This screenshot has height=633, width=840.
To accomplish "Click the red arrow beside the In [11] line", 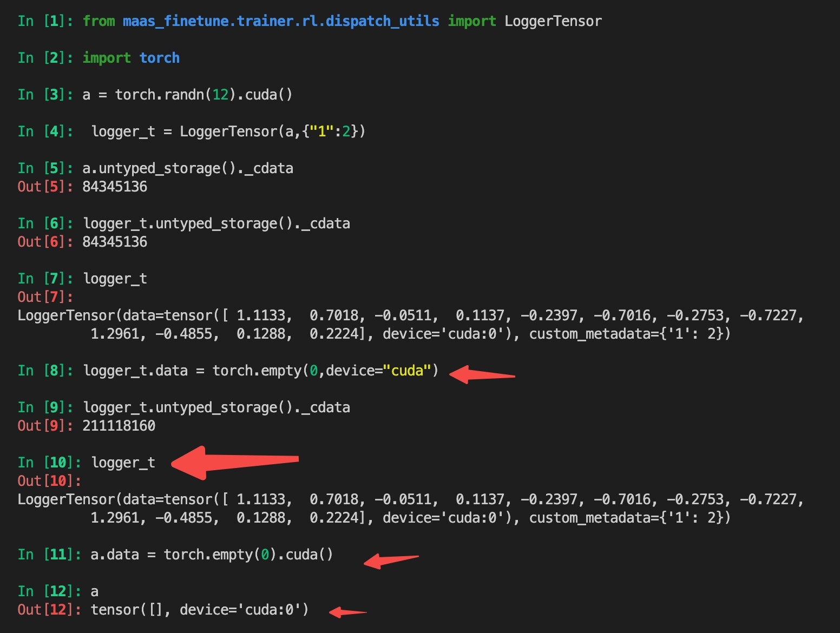I will pyautogui.click(x=391, y=560).
